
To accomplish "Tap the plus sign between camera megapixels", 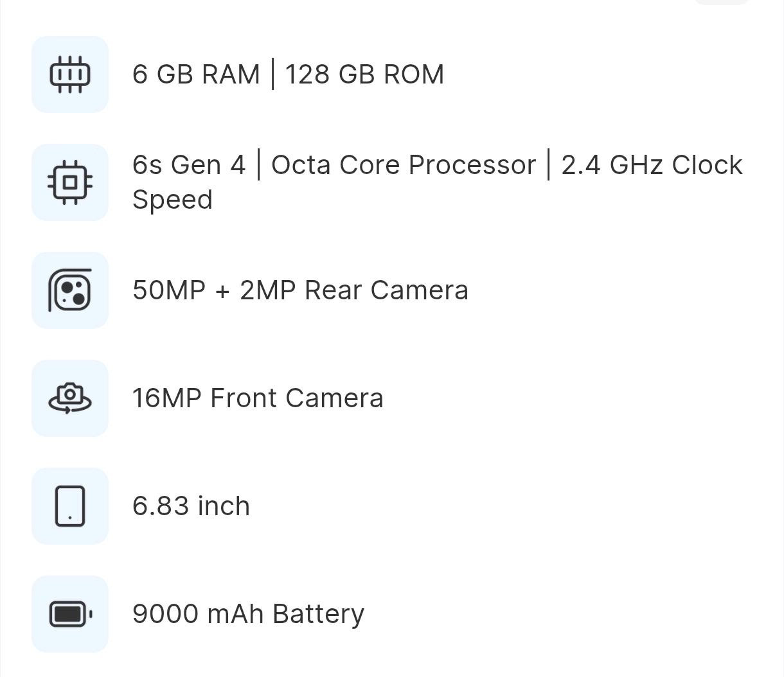I will tap(222, 291).
